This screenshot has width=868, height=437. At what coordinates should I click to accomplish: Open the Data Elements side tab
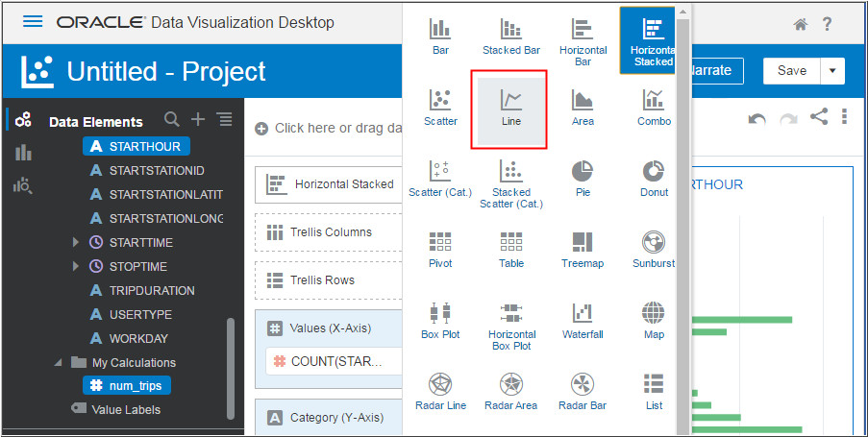coord(23,119)
